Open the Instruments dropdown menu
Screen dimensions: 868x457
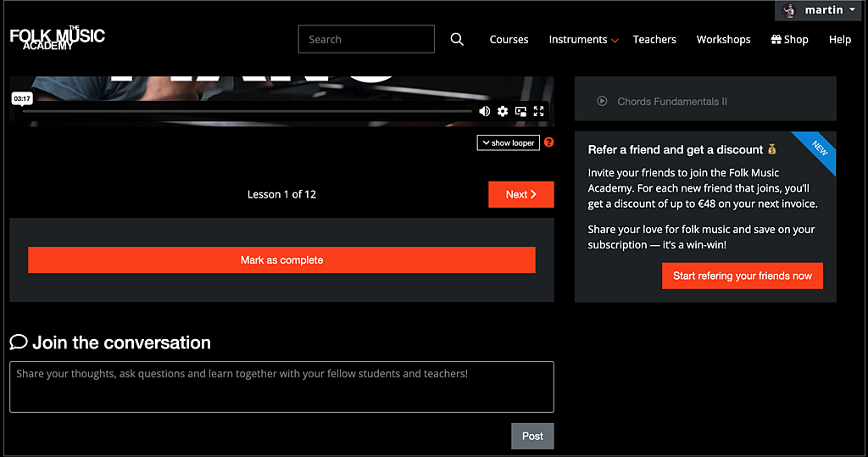coord(583,40)
